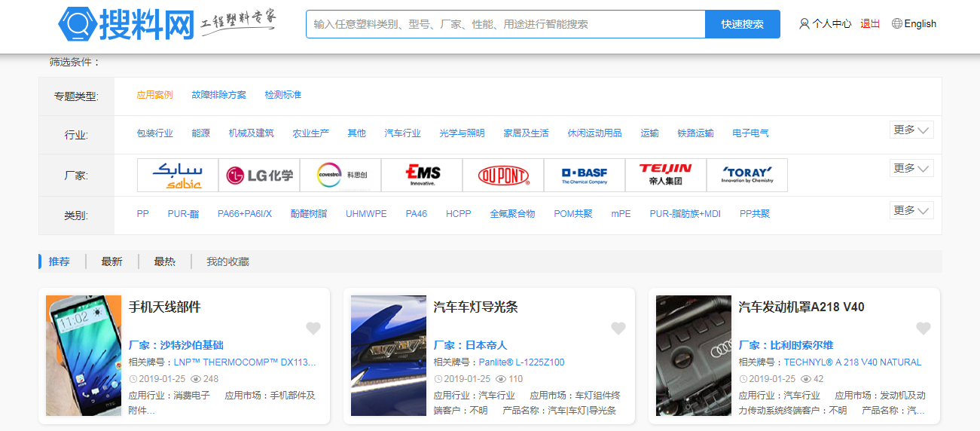Pick the DuPont manufacturer logo
This screenshot has height=431, width=980.
pos(503,176)
